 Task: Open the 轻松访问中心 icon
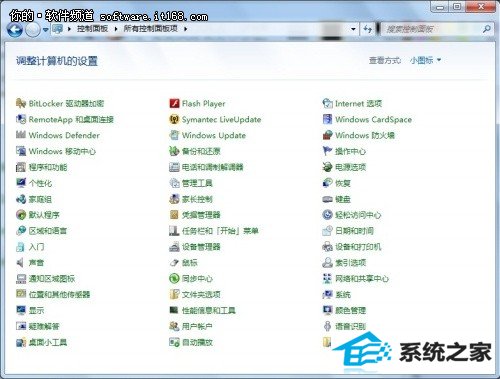pyautogui.click(x=328, y=215)
